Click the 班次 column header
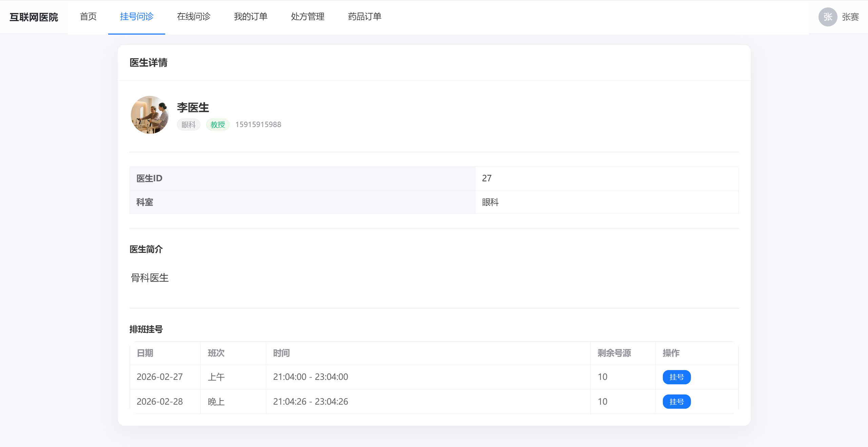 216,353
